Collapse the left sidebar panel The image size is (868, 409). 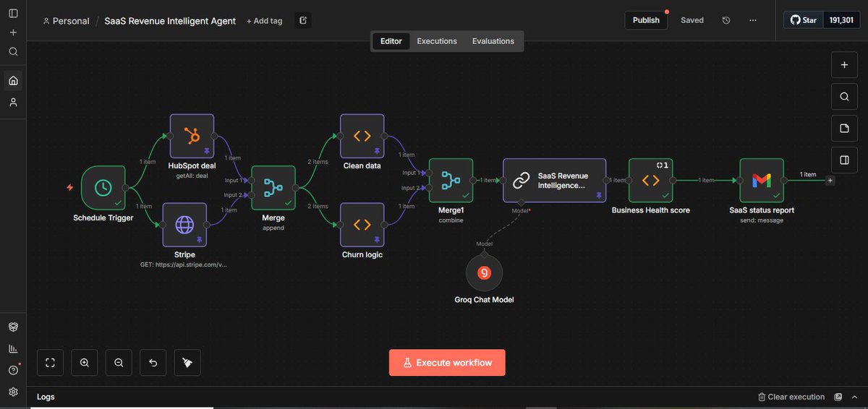click(x=13, y=14)
